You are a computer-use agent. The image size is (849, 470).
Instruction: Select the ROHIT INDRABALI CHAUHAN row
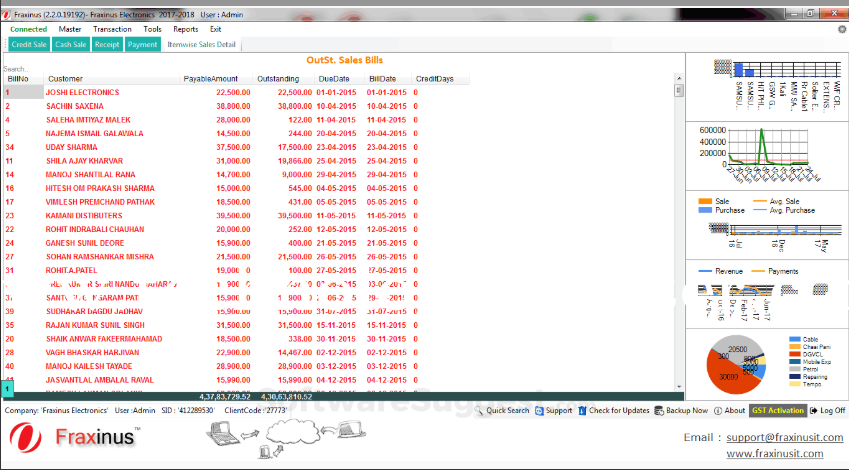pyautogui.click(x=236, y=229)
